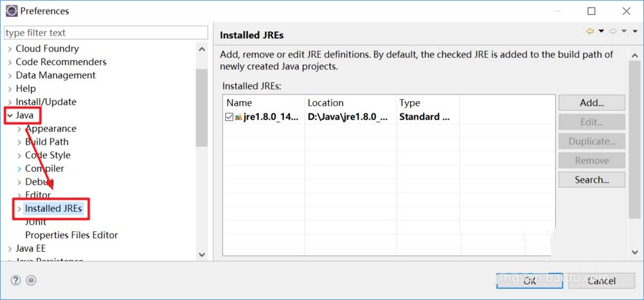Click the oomph preference recorder icon
644x300 pixels.
[x=31, y=280]
